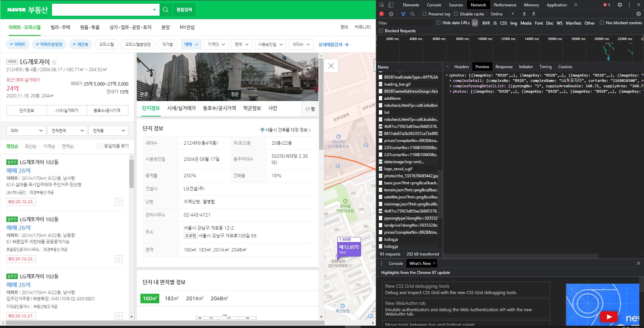Favorite the listing confirmed 20.12.23
Image resolution: width=644 pixels, height=328 pixels.
tap(119, 202)
